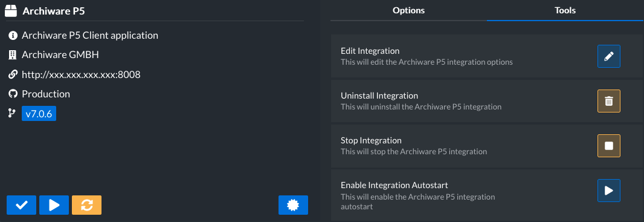Select the Tools tab
The height and width of the screenshot is (222, 644).
[x=565, y=10]
